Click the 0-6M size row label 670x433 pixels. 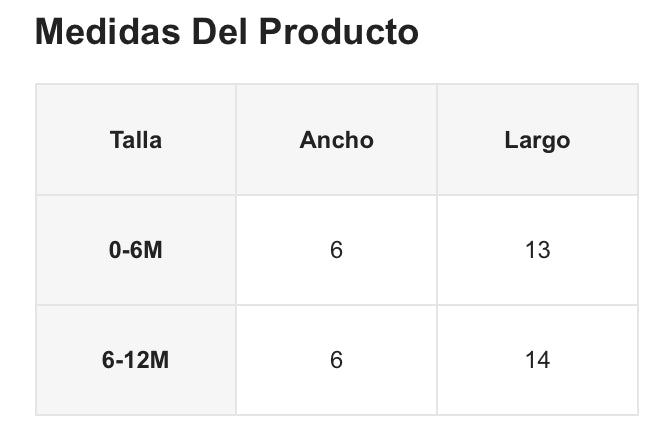pyautogui.click(x=136, y=250)
